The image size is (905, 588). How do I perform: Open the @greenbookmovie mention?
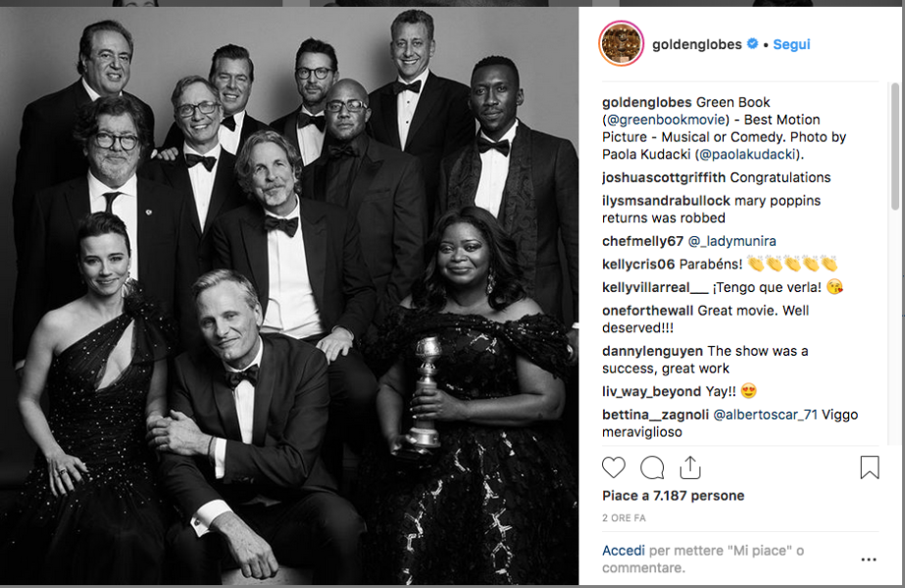(666, 120)
